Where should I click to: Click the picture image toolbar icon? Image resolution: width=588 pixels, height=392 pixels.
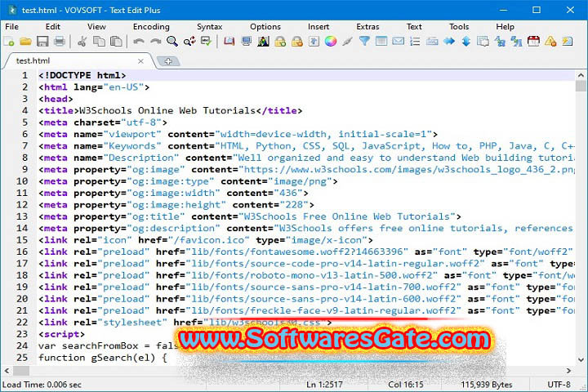click(263, 42)
